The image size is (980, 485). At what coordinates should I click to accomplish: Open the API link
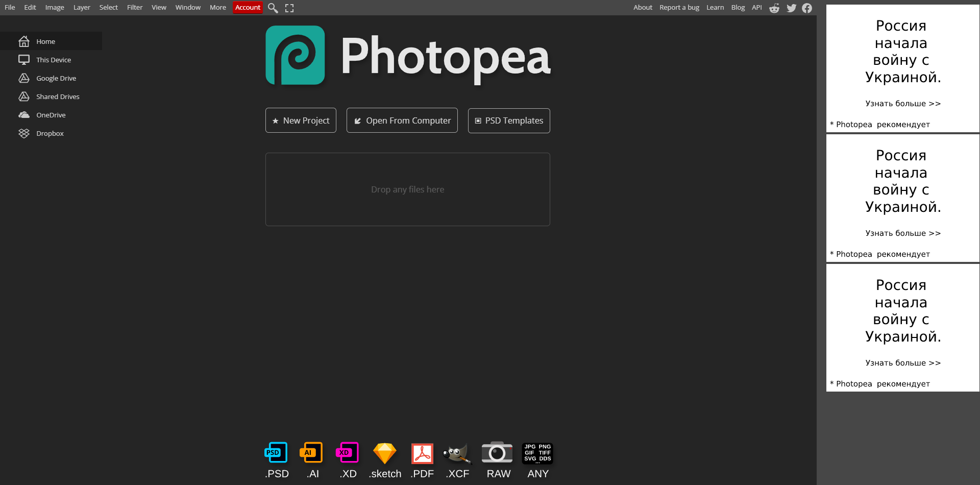point(757,8)
